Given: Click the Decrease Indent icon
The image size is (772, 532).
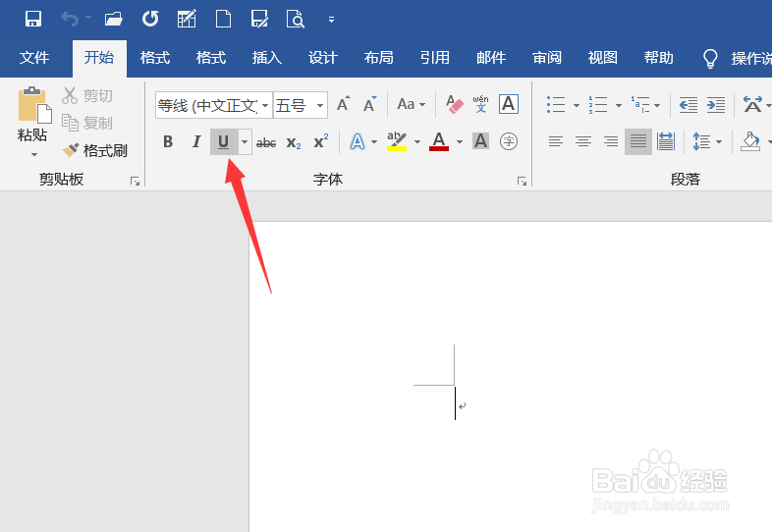Looking at the screenshot, I should [x=689, y=104].
